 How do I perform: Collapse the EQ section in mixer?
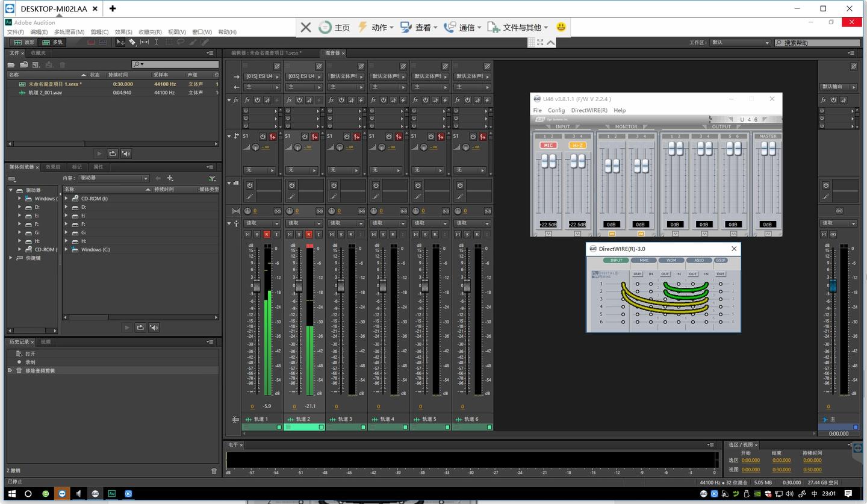click(x=229, y=182)
